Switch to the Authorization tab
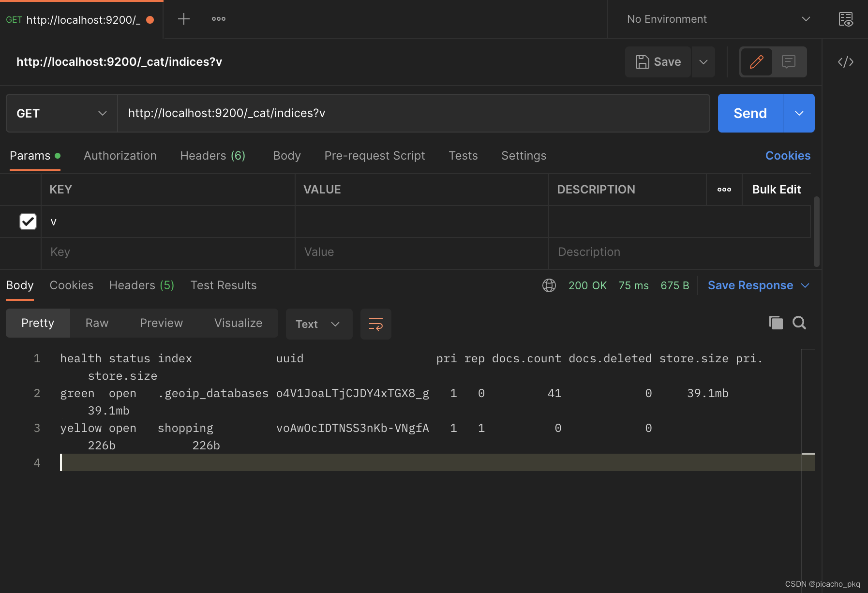 pyautogui.click(x=120, y=156)
